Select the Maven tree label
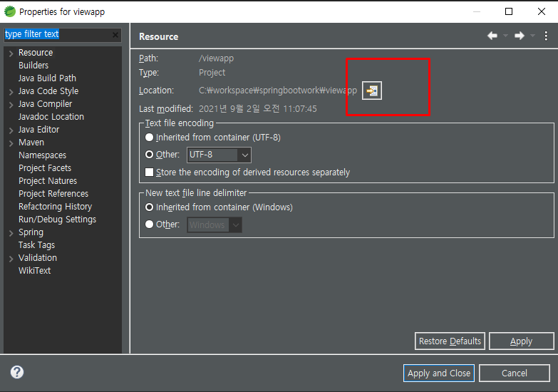This screenshot has width=558, height=392. click(31, 143)
